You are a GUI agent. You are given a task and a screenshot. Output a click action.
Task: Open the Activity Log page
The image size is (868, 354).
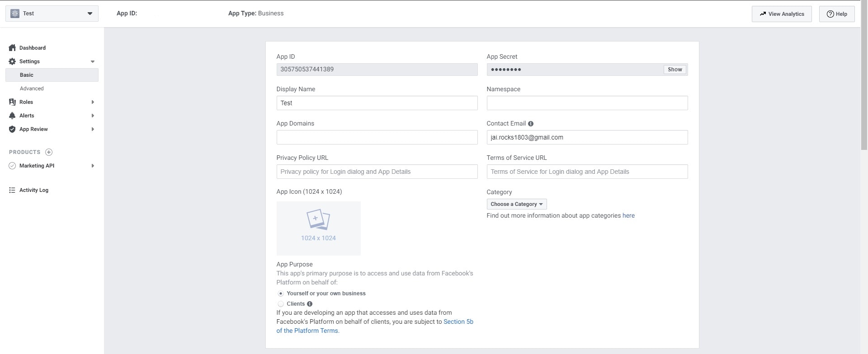34,190
